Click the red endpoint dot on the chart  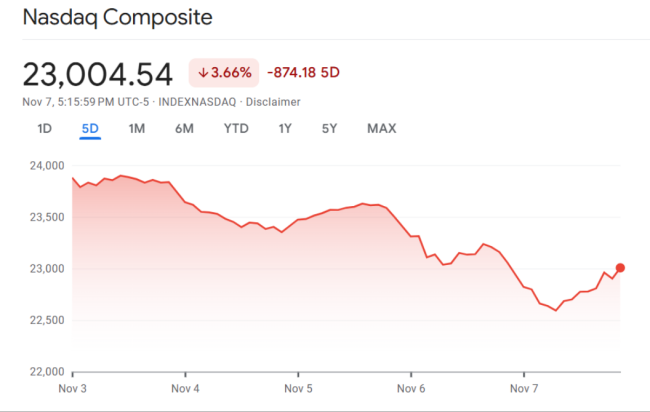(621, 268)
